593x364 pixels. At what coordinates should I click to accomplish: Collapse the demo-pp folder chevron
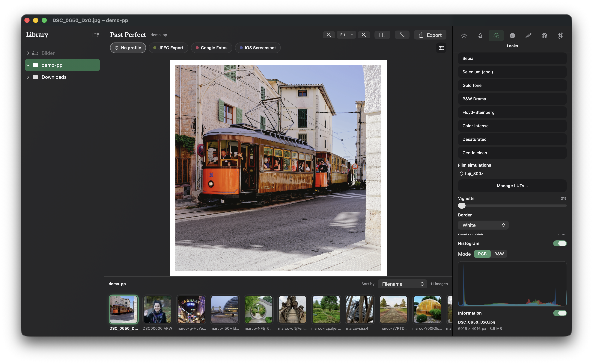pyautogui.click(x=28, y=65)
